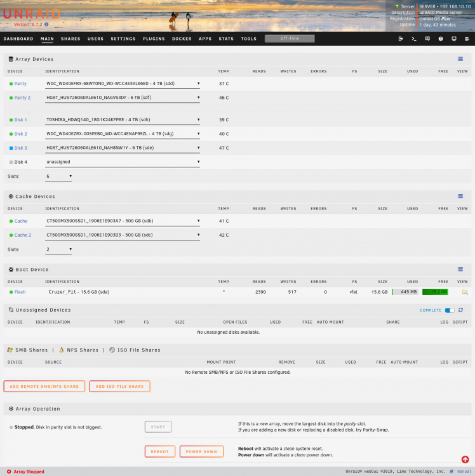
Task: Click the Disk 4 grey status indicator
Action: [11, 162]
